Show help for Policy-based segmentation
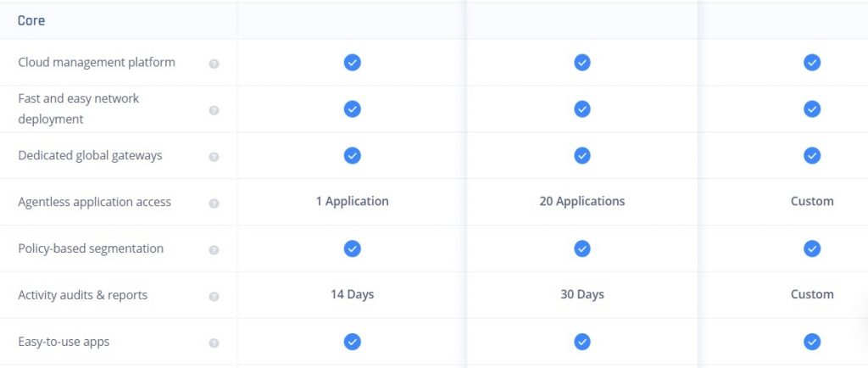This screenshot has height=368, width=868. click(x=214, y=250)
